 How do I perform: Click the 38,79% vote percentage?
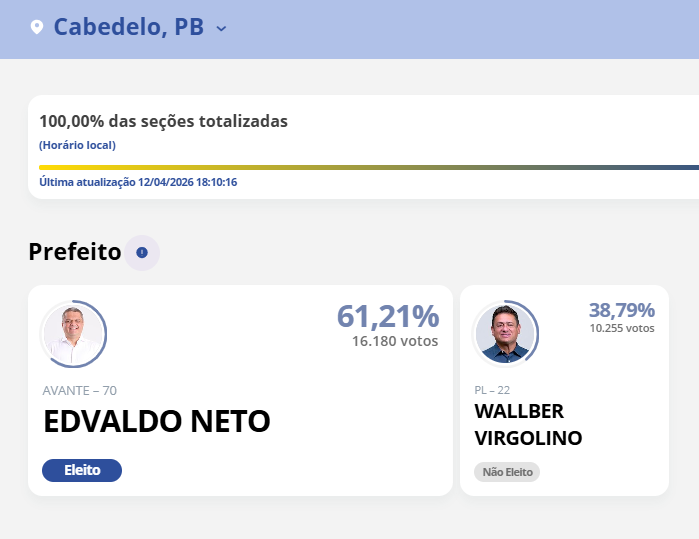click(x=621, y=310)
